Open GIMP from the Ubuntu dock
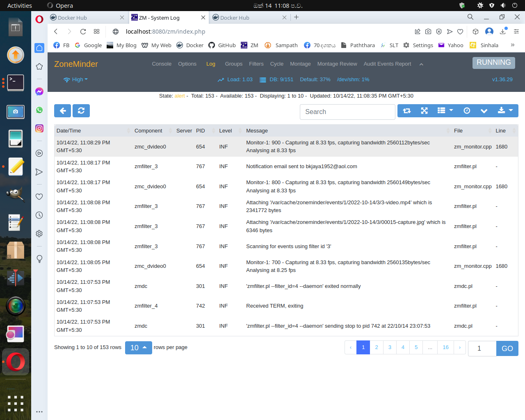Screen dimensions: 525x420 (16, 194)
